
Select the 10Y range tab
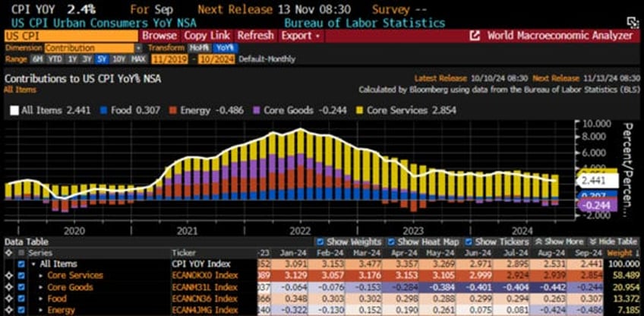pos(118,59)
